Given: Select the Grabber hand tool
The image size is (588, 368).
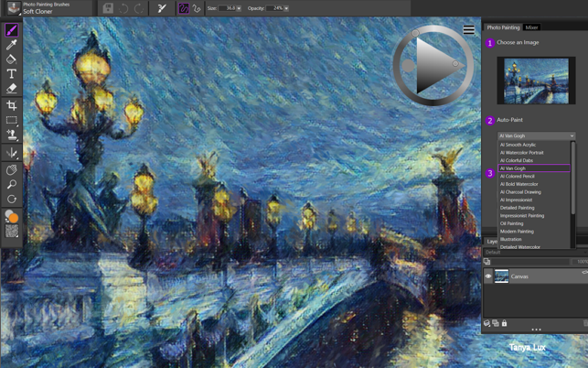Looking at the screenshot, I should coord(11,169).
